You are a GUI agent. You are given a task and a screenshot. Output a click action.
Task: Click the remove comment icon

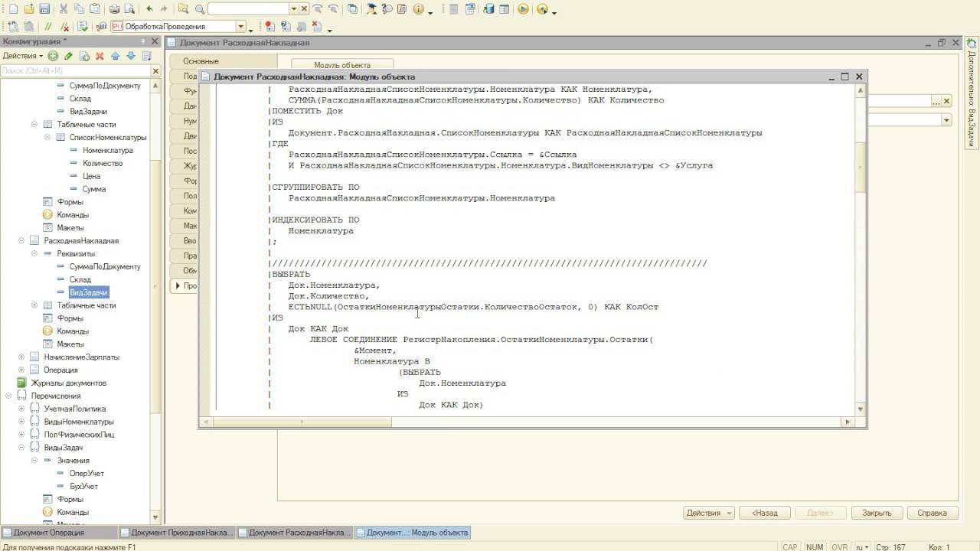tap(65, 27)
